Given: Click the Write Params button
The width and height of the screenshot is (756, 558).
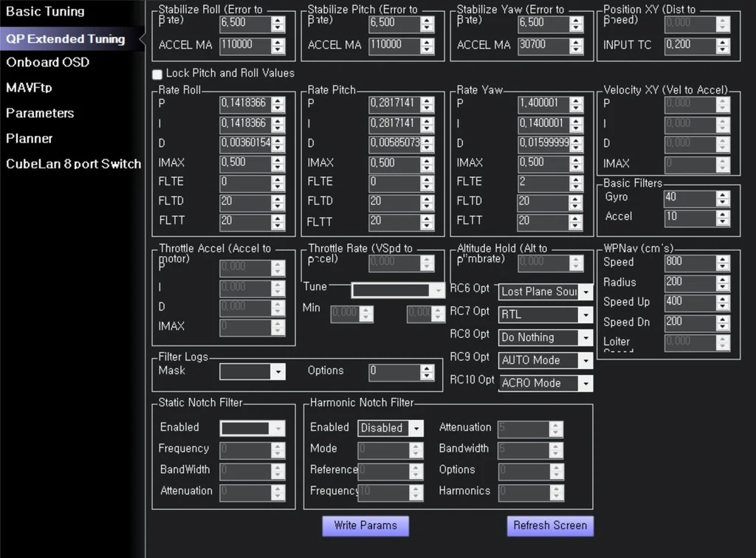Looking at the screenshot, I should (x=365, y=526).
